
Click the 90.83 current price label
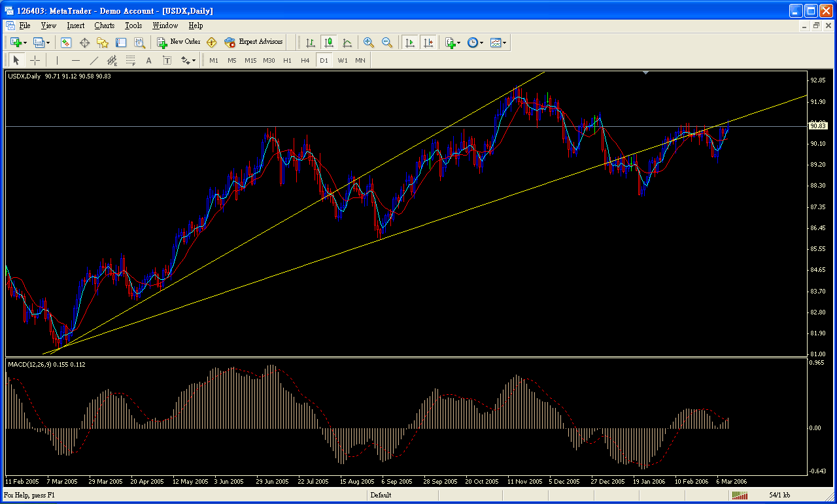[817, 125]
